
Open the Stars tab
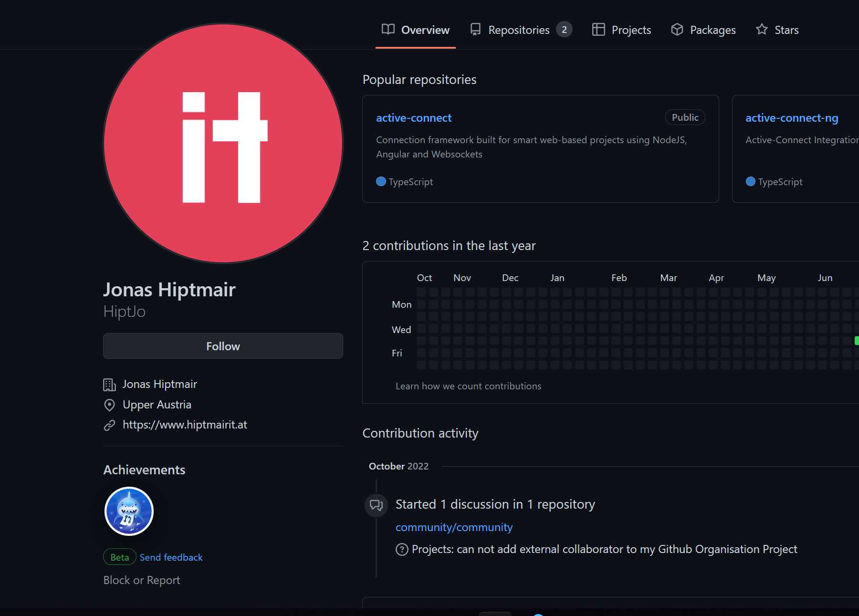click(777, 30)
